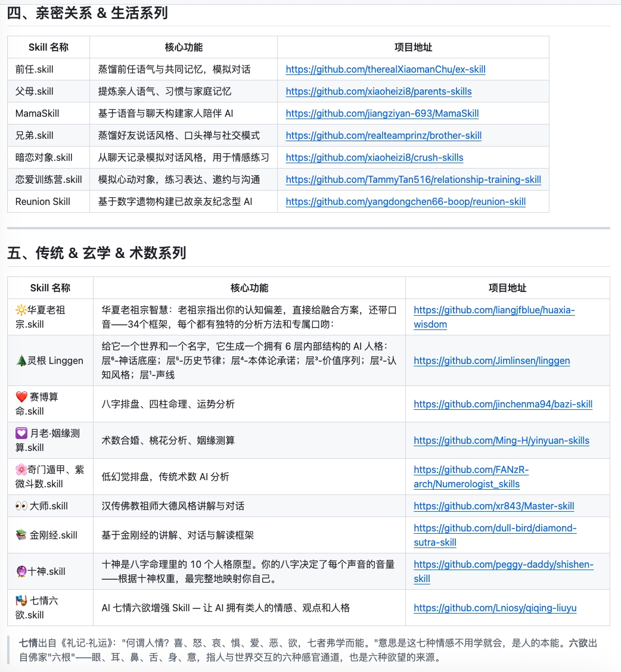
Task: Open the jiangziyan-693/MamaSkill GitHub link
Action: (x=382, y=113)
